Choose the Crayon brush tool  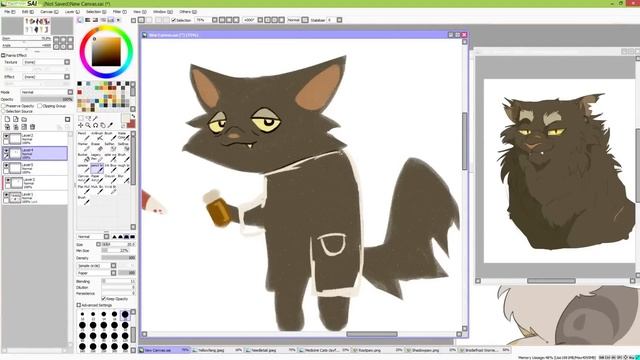(x=110, y=178)
